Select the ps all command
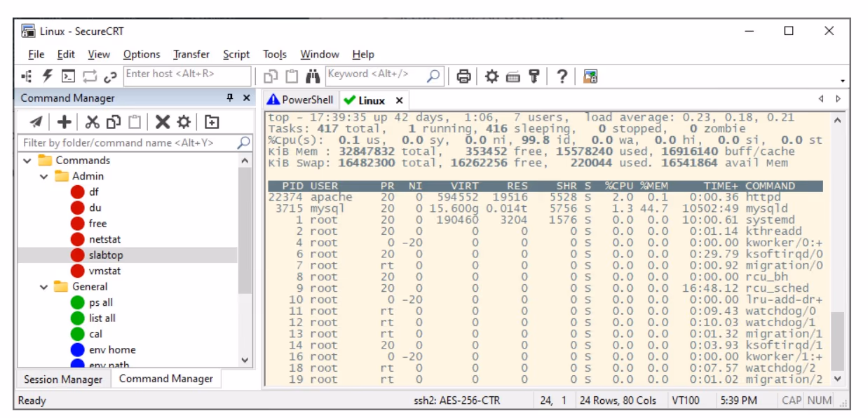Screen dimensions: 868x418 [x=100, y=302]
